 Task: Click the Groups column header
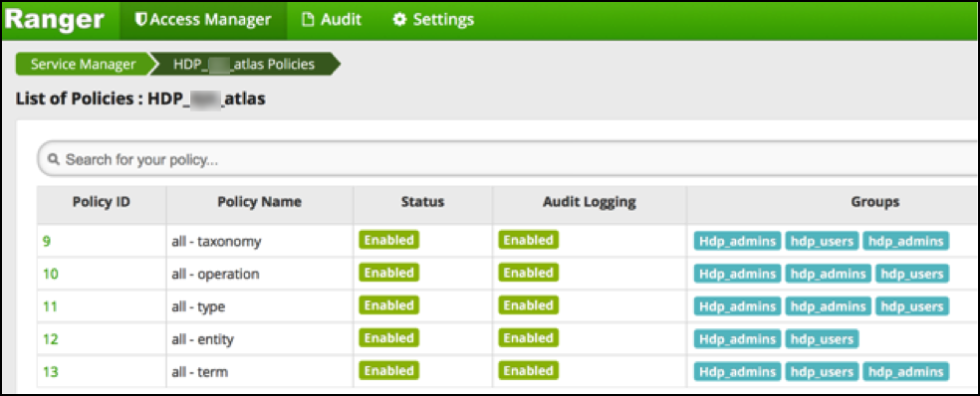coord(874,202)
